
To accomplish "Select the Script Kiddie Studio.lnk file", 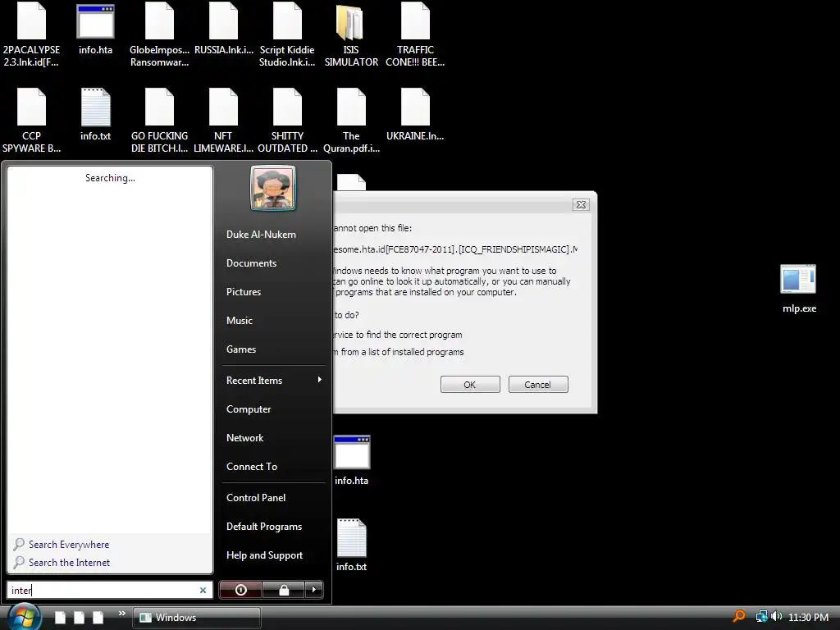I will click(x=287, y=34).
